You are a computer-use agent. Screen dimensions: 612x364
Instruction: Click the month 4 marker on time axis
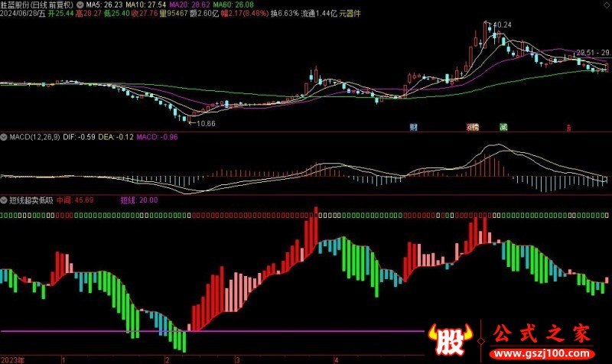pyautogui.click(x=336, y=359)
